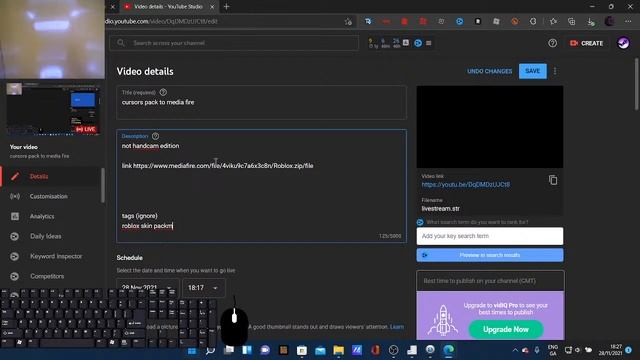Open OBS Studio from the taskbar

pyautogui.click(x=393, y=350)
